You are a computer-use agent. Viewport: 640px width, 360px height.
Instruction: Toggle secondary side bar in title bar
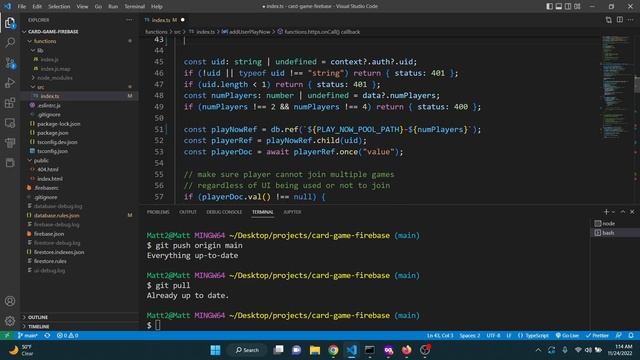click(568, 6)
